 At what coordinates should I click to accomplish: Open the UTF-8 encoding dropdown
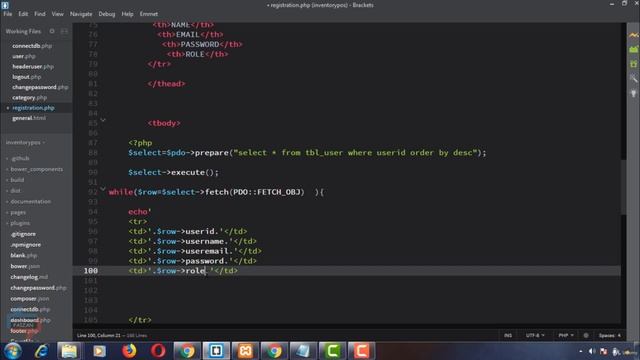[535, 335]
